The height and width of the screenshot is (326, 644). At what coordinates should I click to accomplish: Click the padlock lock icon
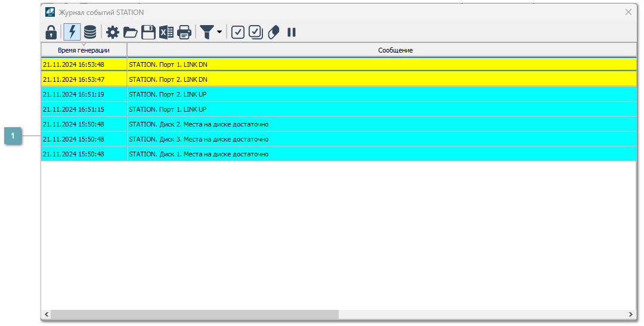[51, 32]
